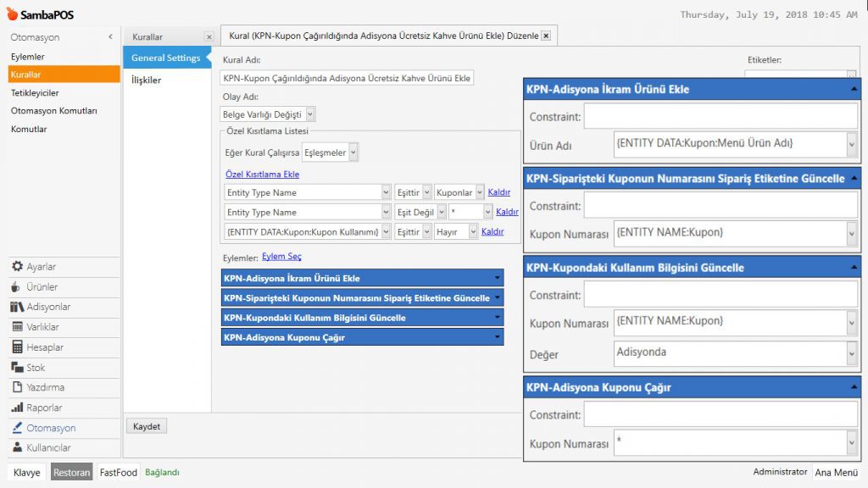Screen dimensions: 868x488
Task: Click the Kural Adı text field
Action: click(348, 78)
